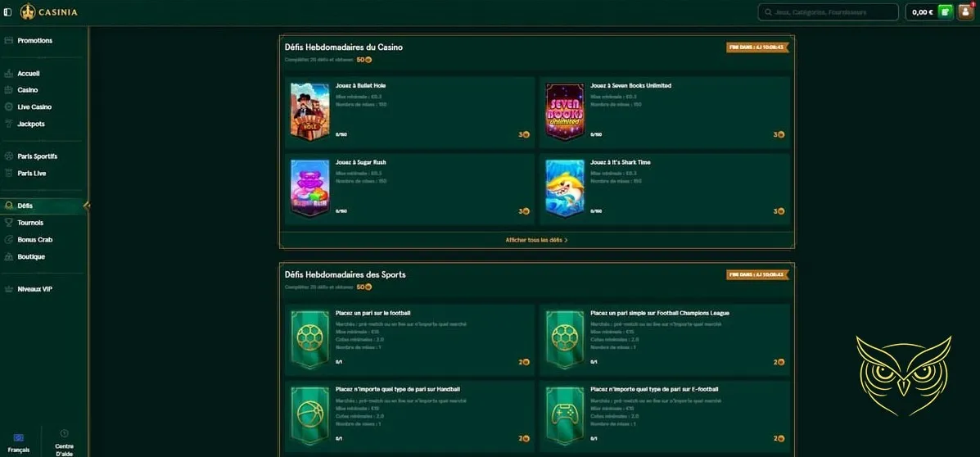Open the user profile avatar icon
Screen dimensions: 980x457
[x=965, y=12]
